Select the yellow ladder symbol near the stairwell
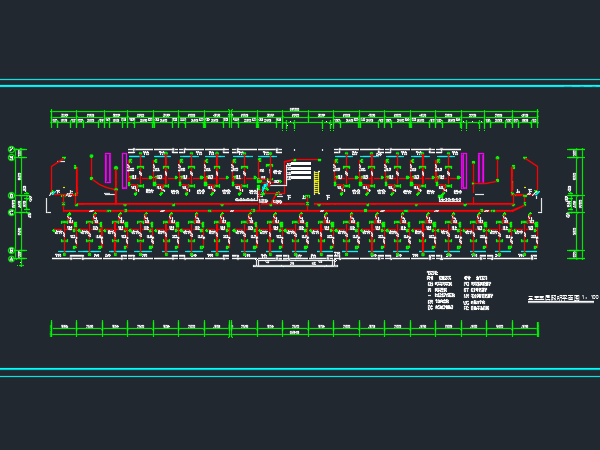This screenshot has width=600, height=450. click(317, 183)
